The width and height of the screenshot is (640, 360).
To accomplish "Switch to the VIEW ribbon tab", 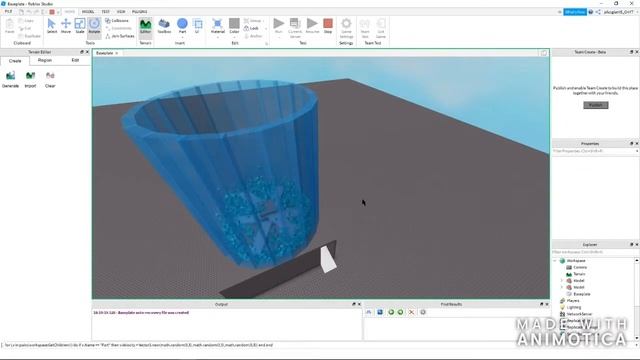I will 121,12.
